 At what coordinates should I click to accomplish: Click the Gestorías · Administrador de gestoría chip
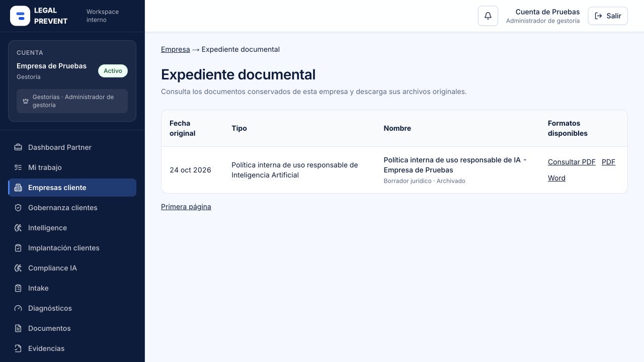(72, 101)
